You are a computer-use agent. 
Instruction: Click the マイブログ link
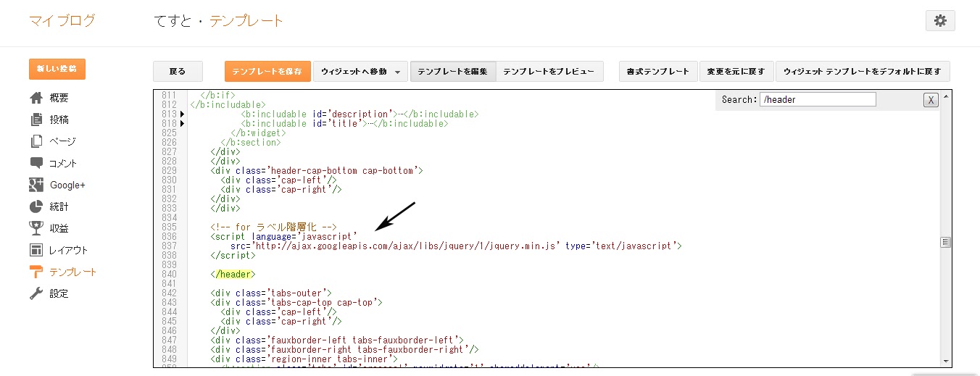coord(62,20)
